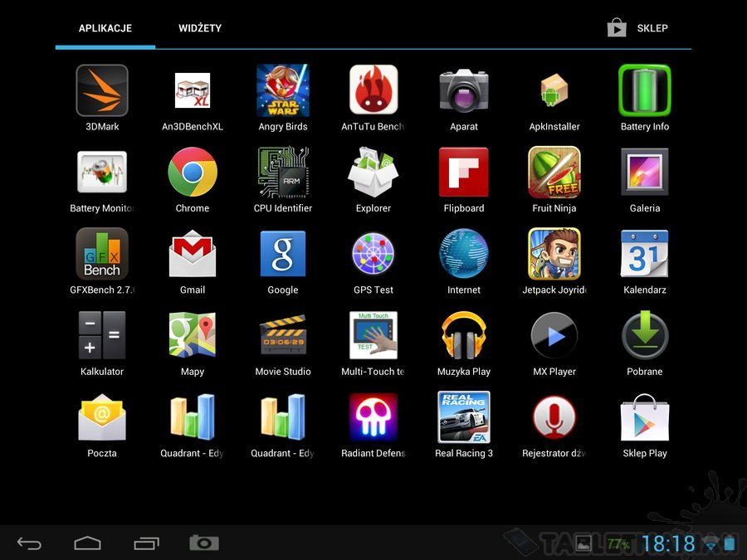Launch Battery Info app
Image resolution: width=747 pixels, height=560 pixels.
(x=645, y=90)
